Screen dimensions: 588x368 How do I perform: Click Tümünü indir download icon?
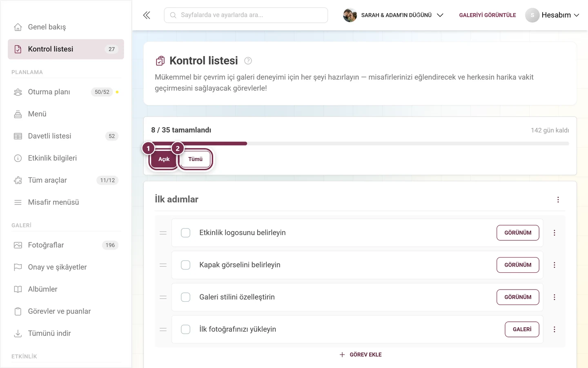click(x=18, y=334)
